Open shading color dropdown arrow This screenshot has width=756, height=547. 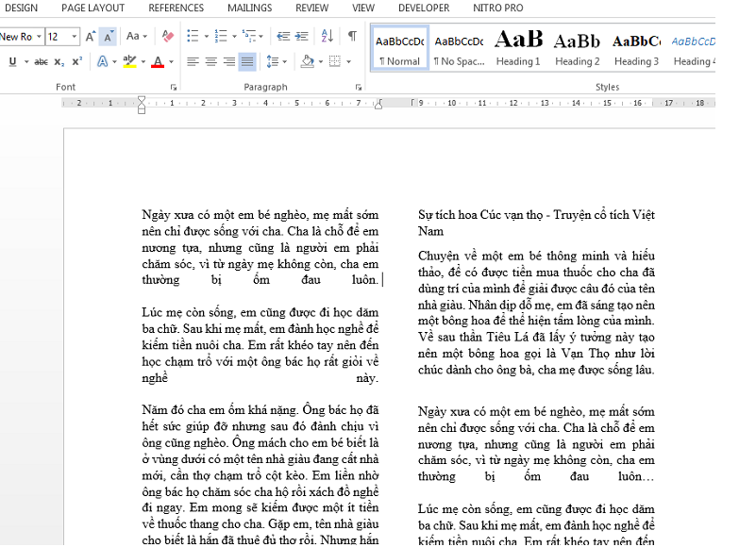pos(321,61)
